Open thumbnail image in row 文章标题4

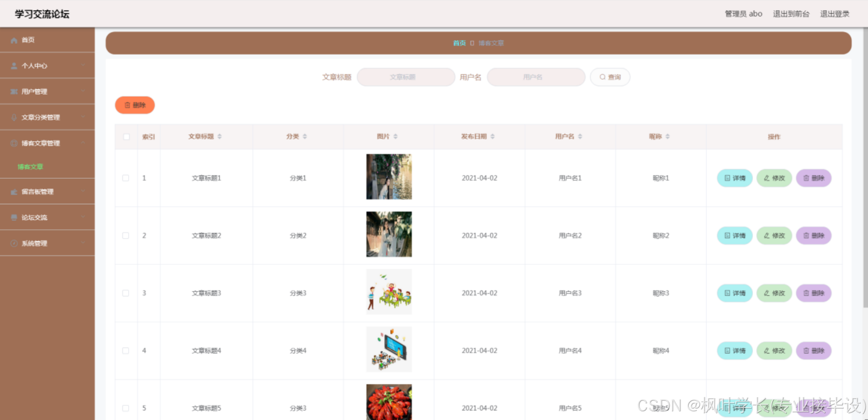(x=389, y=349)
